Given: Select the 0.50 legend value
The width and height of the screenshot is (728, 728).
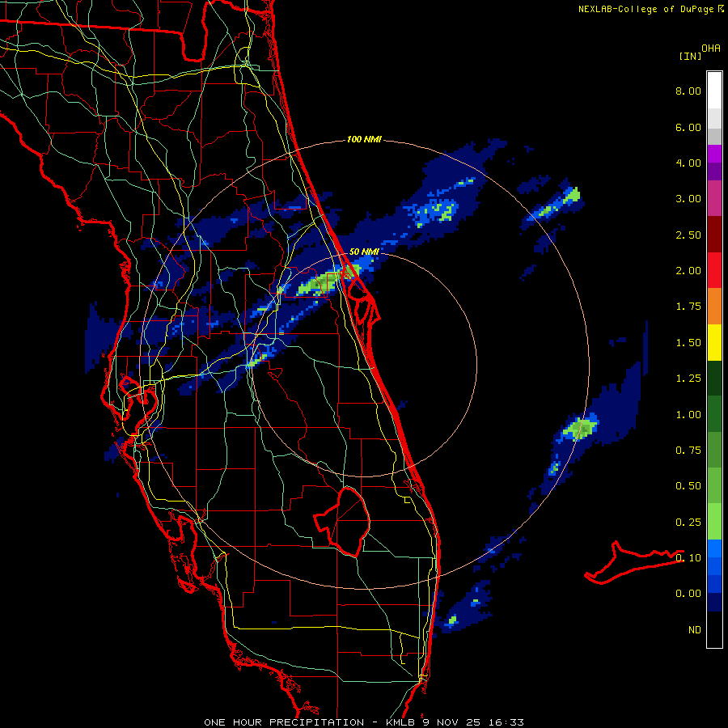Looking at the screenshot, I should point(688,486).
